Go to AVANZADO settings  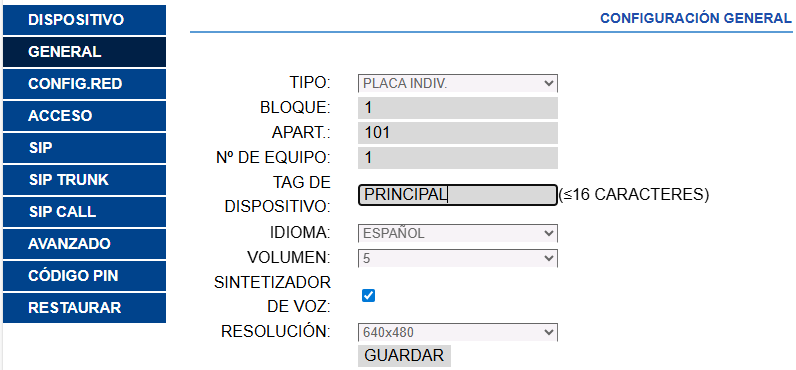[84, 244]
